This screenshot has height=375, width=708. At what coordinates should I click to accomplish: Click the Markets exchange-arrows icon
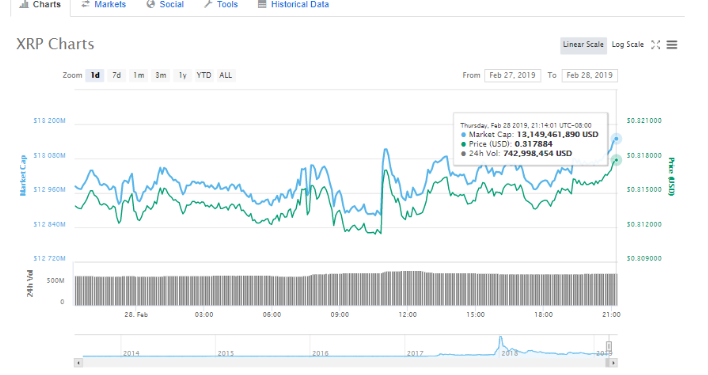point(85,5)
